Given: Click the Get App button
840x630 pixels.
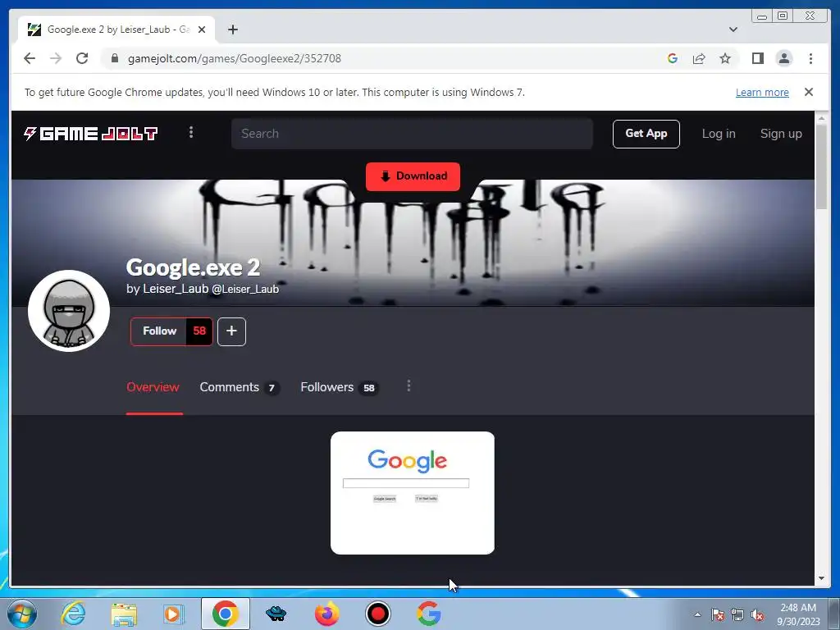Looking at the screenshot, I should [x=646, y=134].
